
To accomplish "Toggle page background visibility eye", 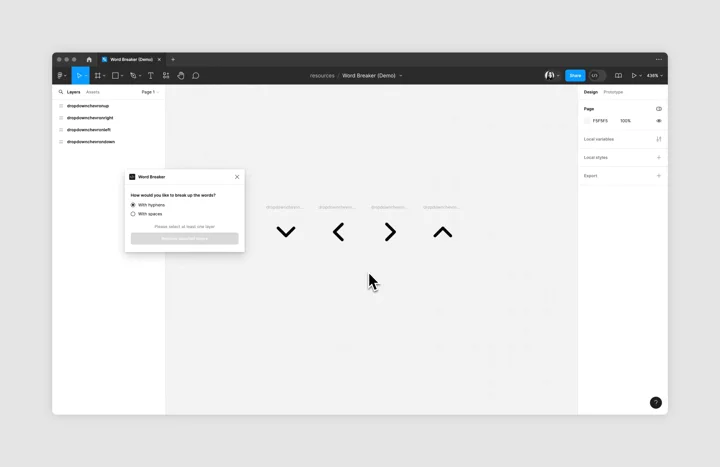I will (x=659, y=121).
